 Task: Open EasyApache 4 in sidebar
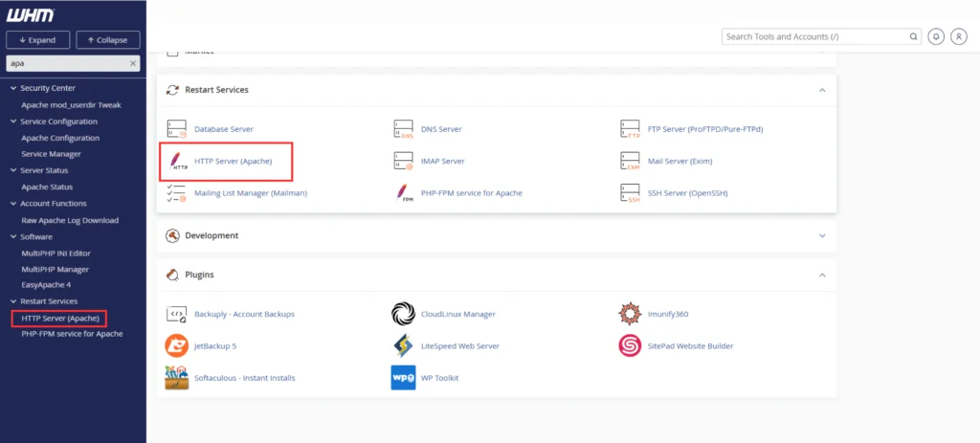click(x=46, y=285)
